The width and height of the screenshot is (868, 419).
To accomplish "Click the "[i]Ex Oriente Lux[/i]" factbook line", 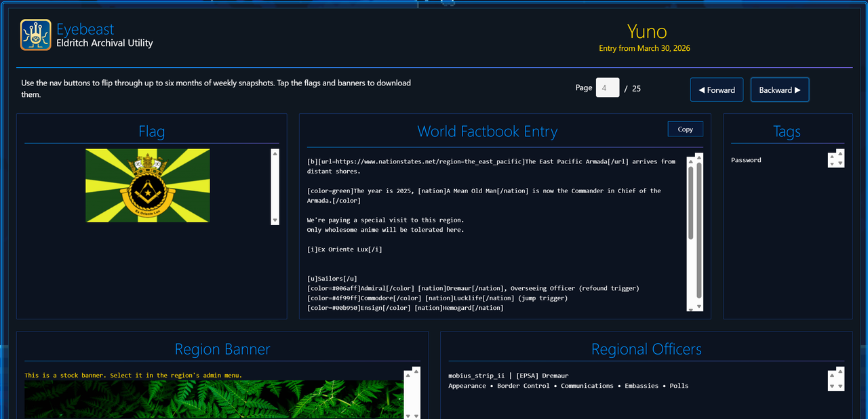I will [x=344, y=250].
